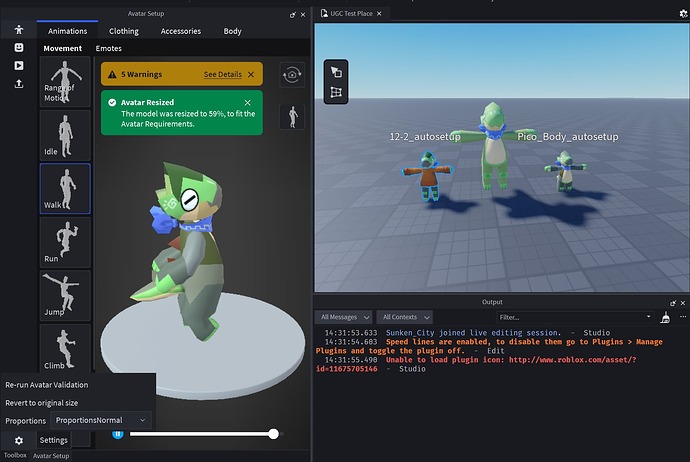
Task: Open the ProportionsNormal dropdown
Action: (101, 420)
